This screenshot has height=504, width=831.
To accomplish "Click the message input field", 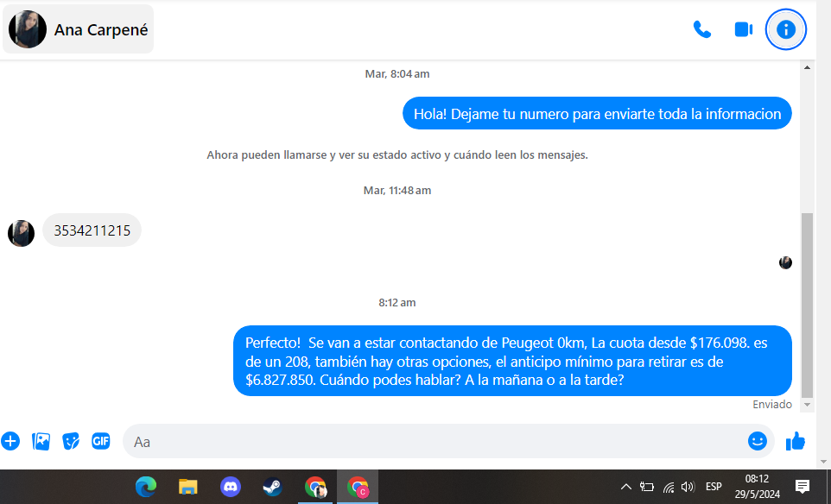I will coord(432,441).
